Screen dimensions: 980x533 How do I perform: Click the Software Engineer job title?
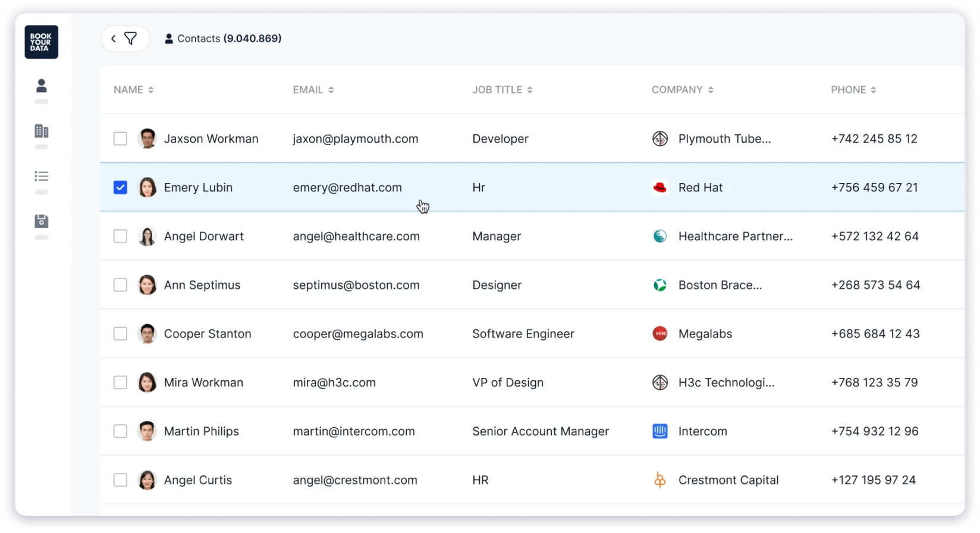click(x=523, y=333)
